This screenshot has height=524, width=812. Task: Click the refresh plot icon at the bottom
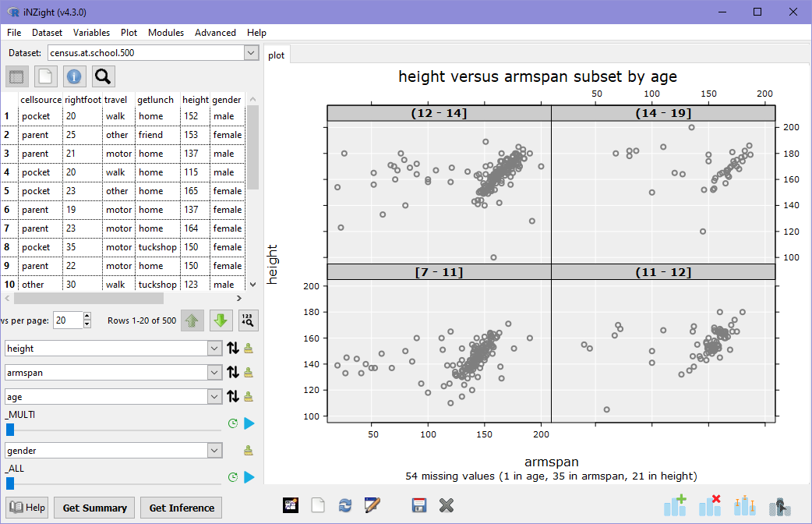345,505
